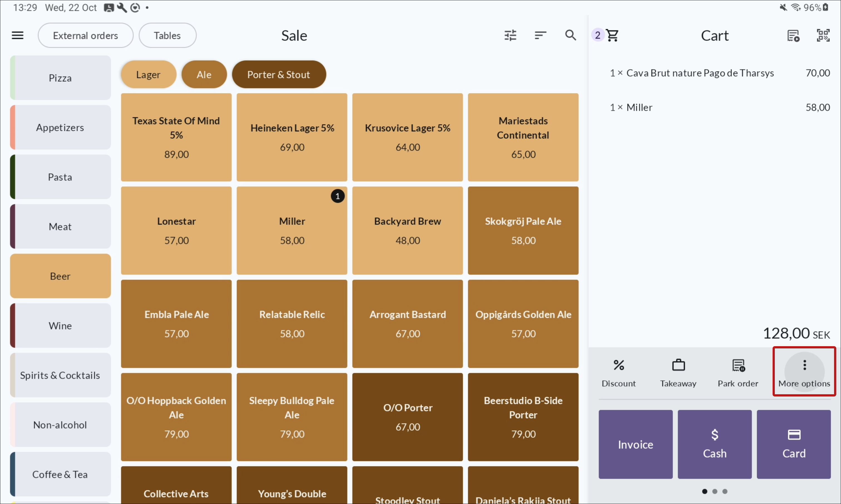Screen dimensions: 841x504
Task: Filter beers by Porter & Stout chip
Action: (x=278, y=74)
